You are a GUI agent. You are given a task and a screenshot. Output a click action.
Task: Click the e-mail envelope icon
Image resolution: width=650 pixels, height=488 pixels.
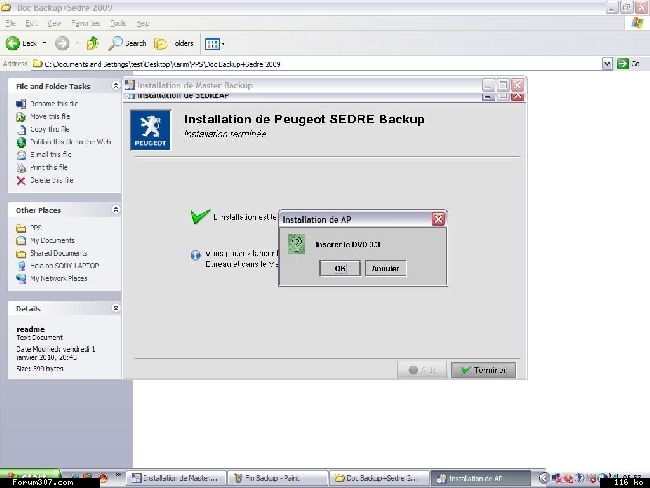coord(21,155)
